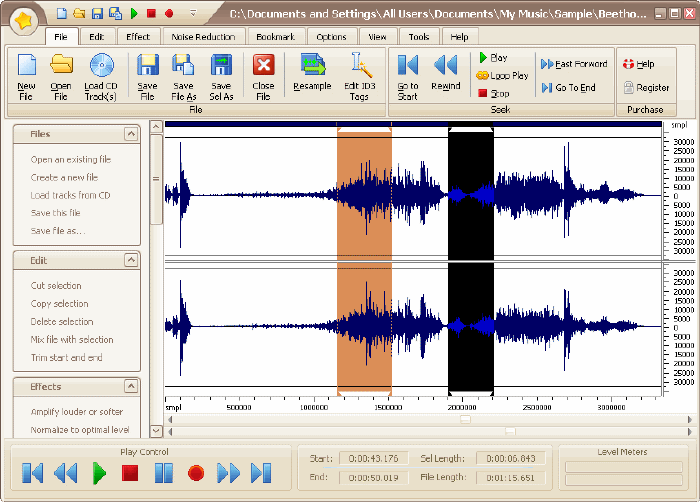Click quick access open folder icon
Image resolution: width=700 pixels, height=502 pixels.
tap(79, 13)
